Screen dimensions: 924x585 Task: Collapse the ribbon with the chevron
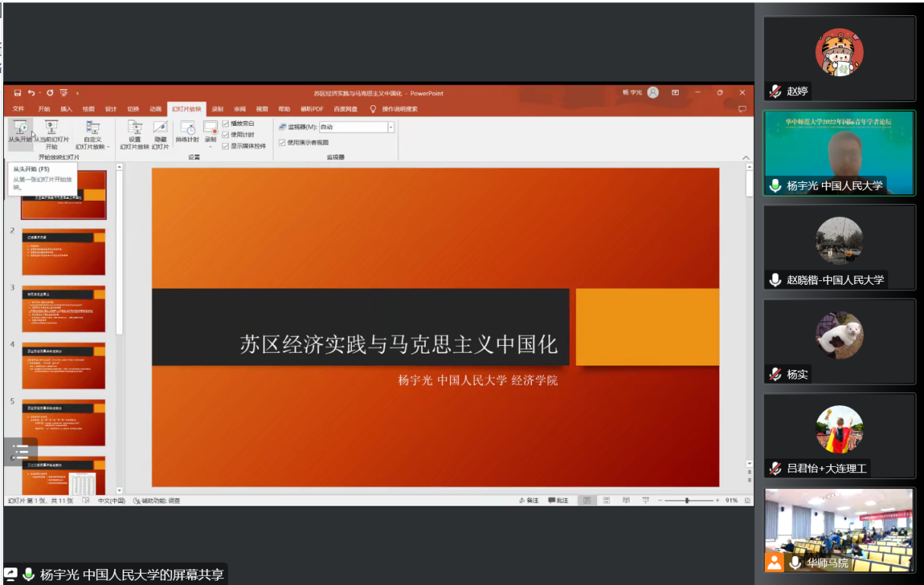pyautogui.click(x=746, y=158)
